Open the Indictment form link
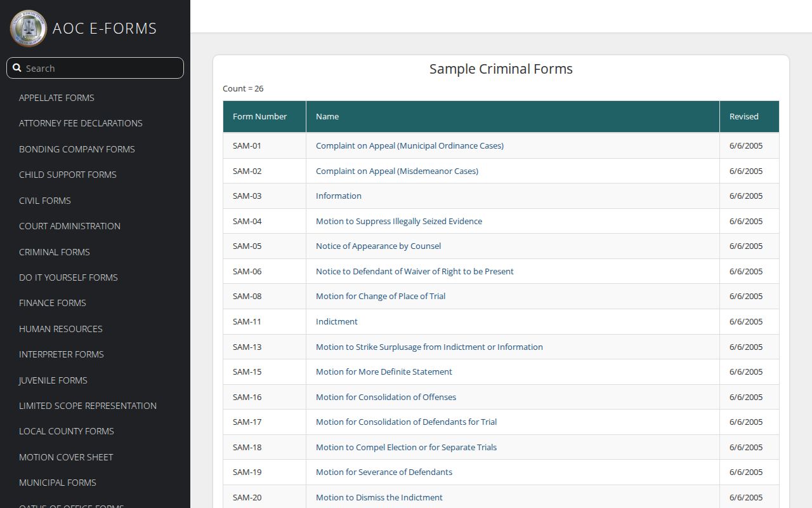 coord(337,321)
